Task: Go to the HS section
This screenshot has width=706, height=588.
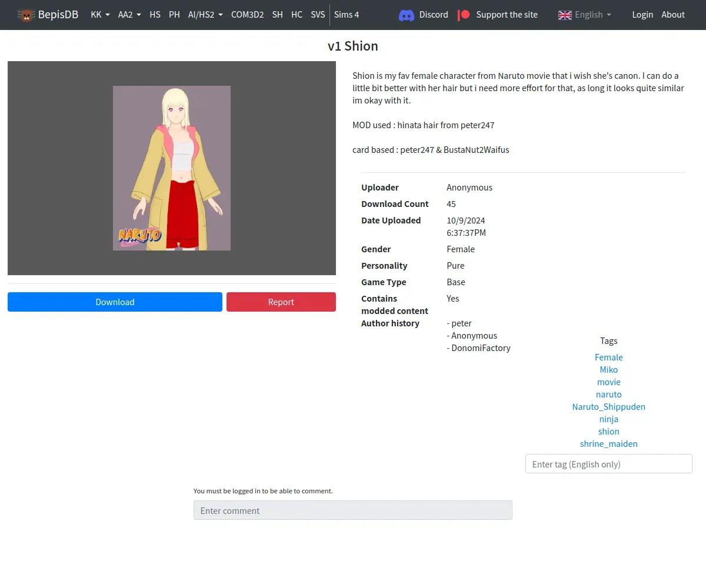Action: coord(155,15)
